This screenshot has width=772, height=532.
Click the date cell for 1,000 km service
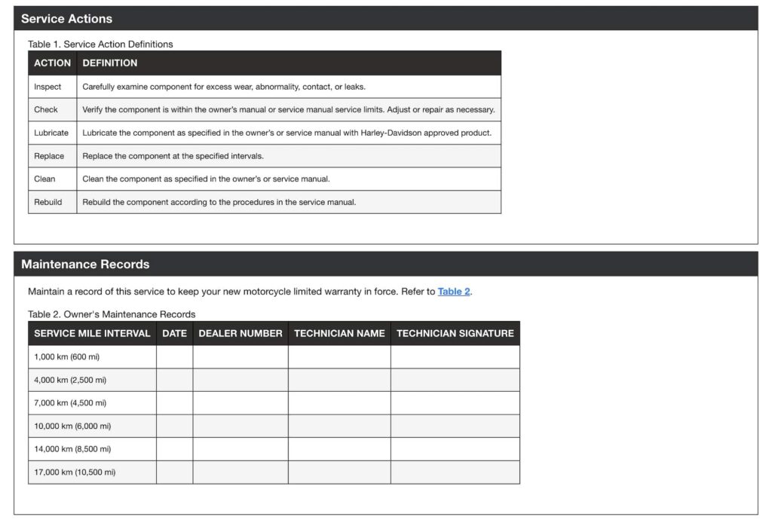[174, 356]
